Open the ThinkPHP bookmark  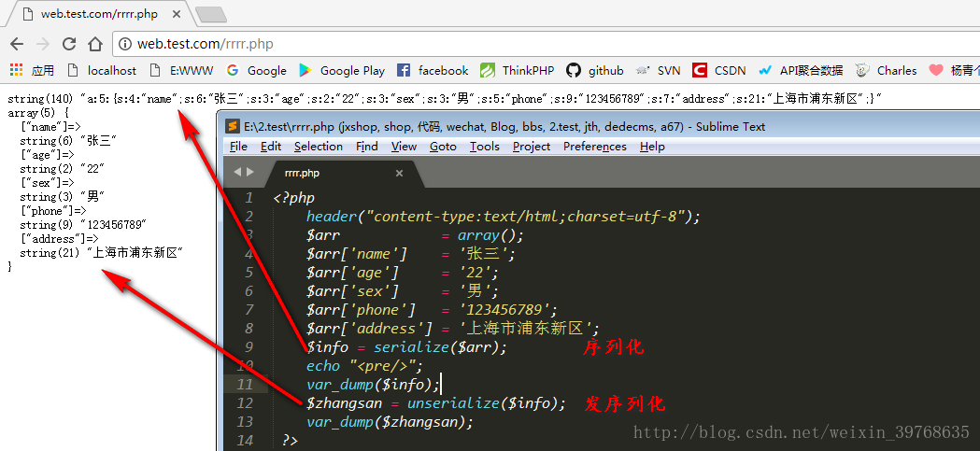click(518, 71)
